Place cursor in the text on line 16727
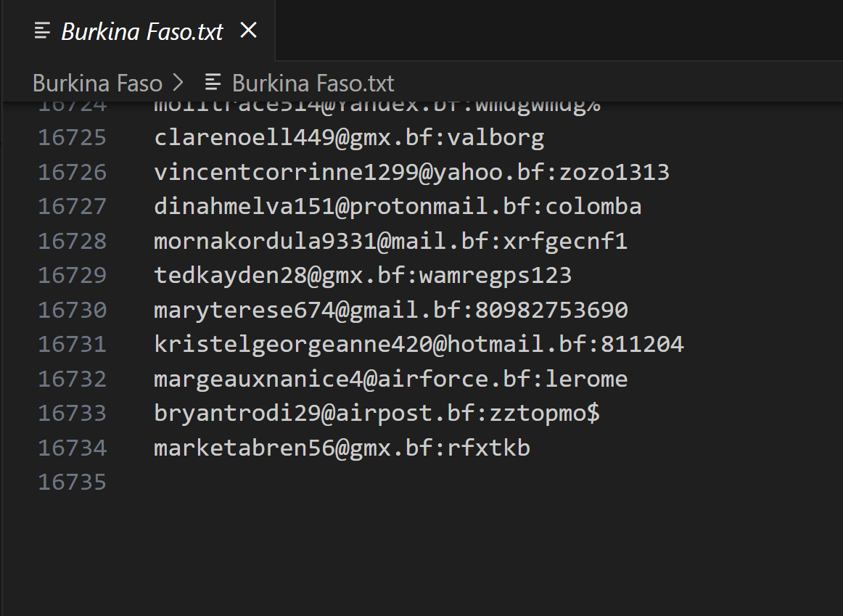The height and width of the screenshot is (616, 843). point(398,207)
